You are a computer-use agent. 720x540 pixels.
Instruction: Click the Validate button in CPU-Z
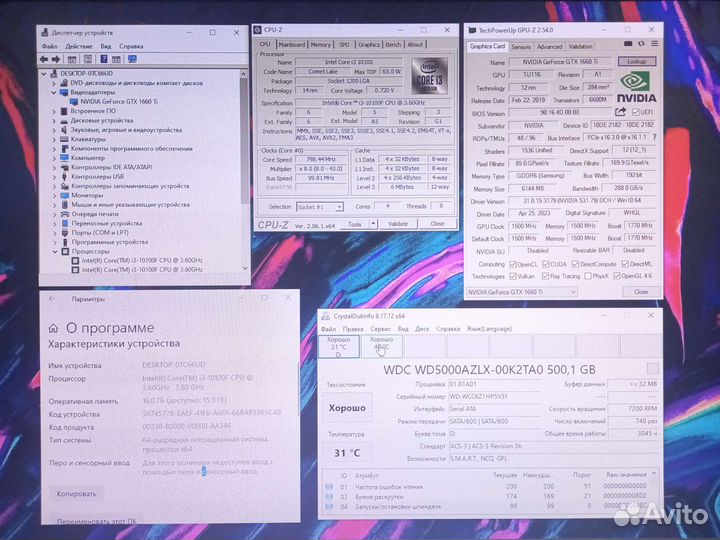(398, 224)
